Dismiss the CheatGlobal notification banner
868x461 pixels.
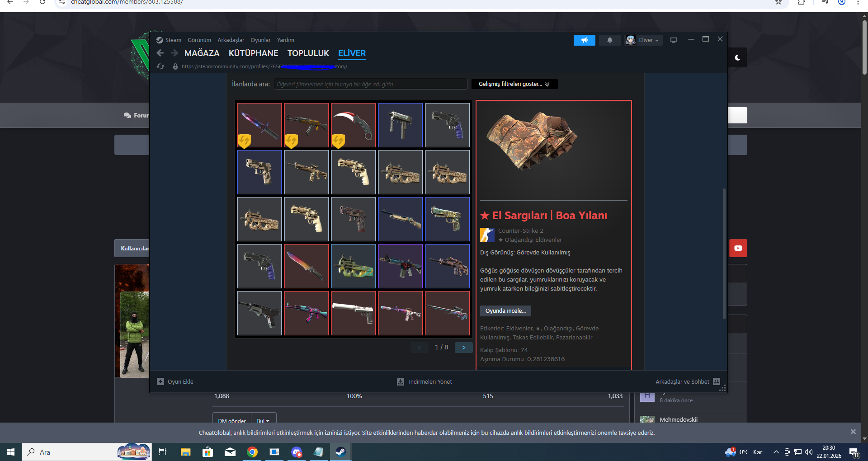(853, 432)
